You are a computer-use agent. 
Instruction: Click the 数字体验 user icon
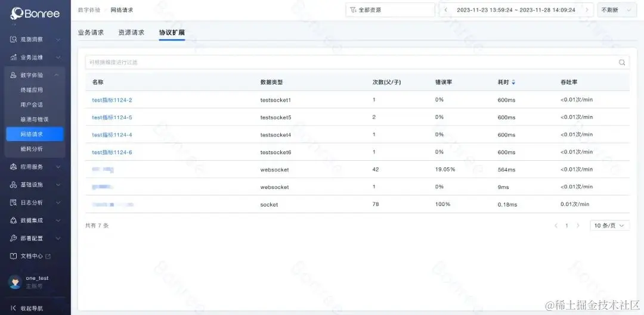(14, 75)
